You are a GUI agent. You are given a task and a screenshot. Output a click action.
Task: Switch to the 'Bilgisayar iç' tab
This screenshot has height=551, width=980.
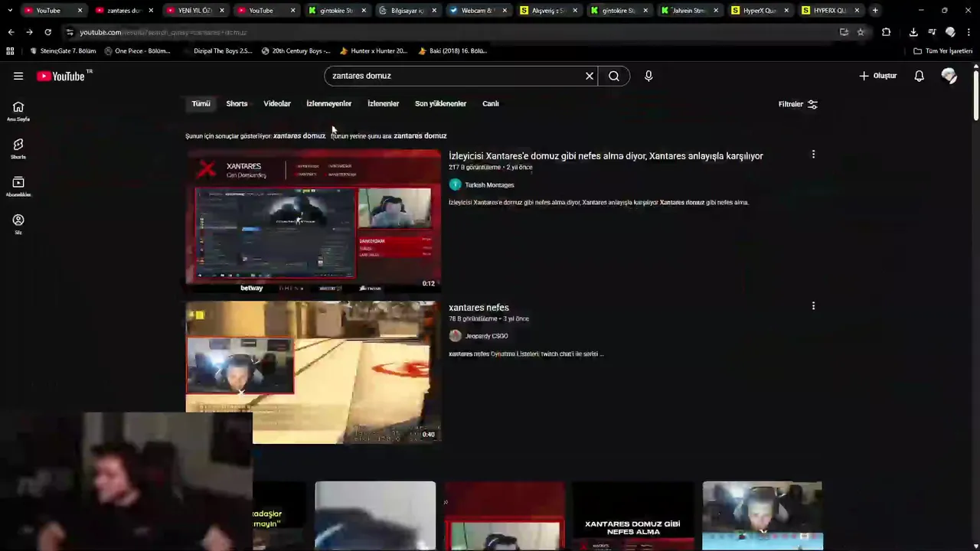(406, 10)
